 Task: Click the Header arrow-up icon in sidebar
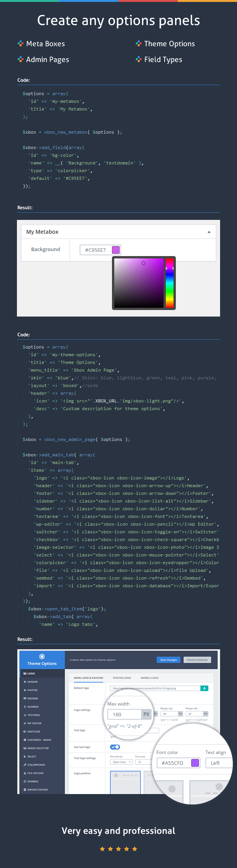(25, 682)
